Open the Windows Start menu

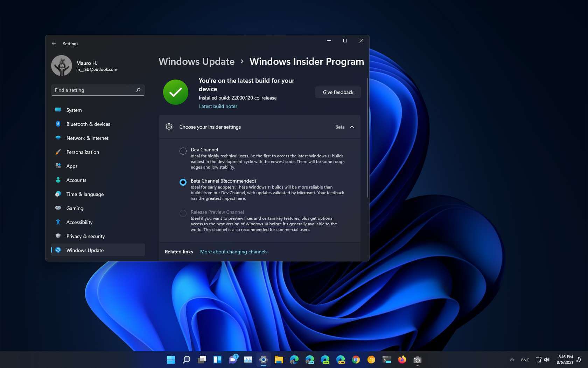tap(171, 360)
